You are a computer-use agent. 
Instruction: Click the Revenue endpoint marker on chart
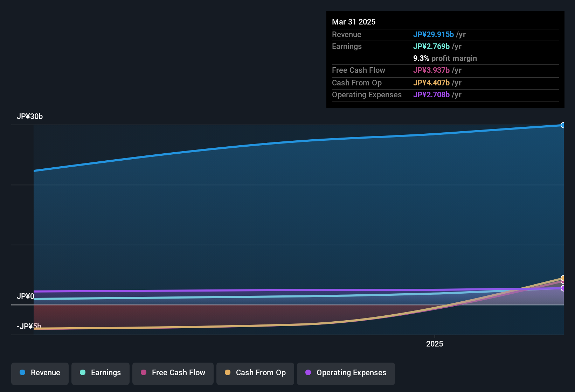coord(563,125)
